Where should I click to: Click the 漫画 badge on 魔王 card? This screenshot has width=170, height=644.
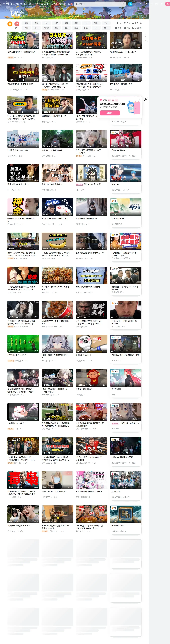tap(115, 371)
